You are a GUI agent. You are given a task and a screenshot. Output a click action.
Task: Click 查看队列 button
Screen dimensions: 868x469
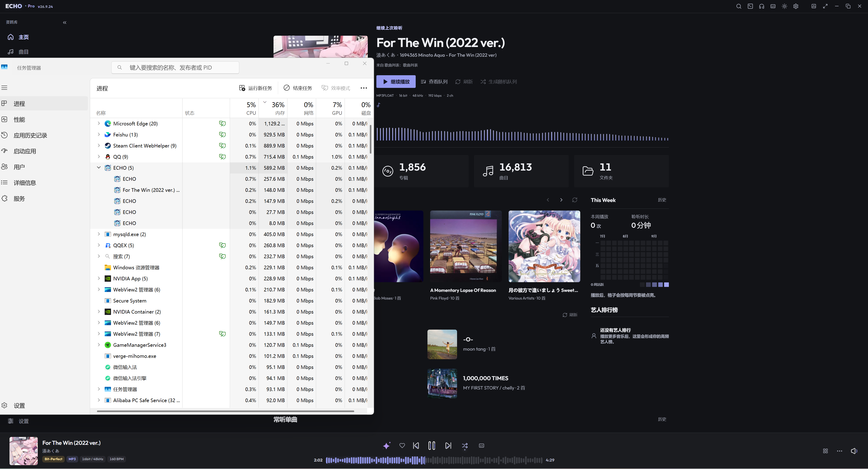point(434,82)
